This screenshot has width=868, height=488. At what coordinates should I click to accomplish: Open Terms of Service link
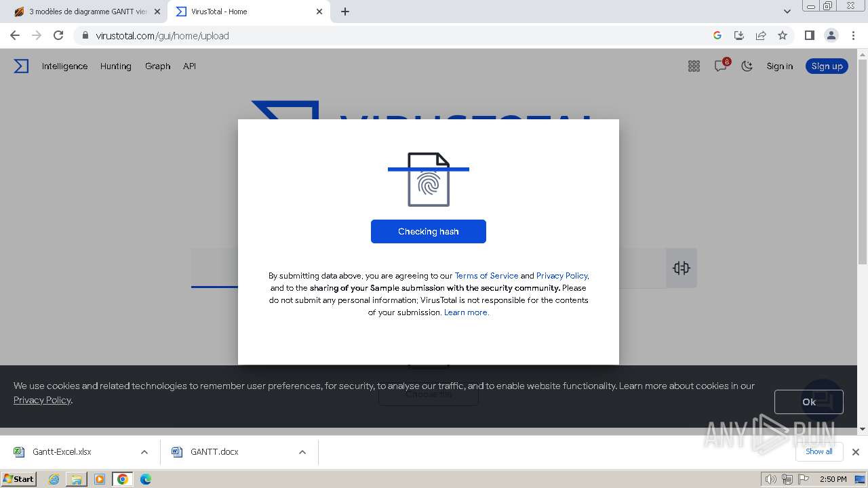pos(486,276)
